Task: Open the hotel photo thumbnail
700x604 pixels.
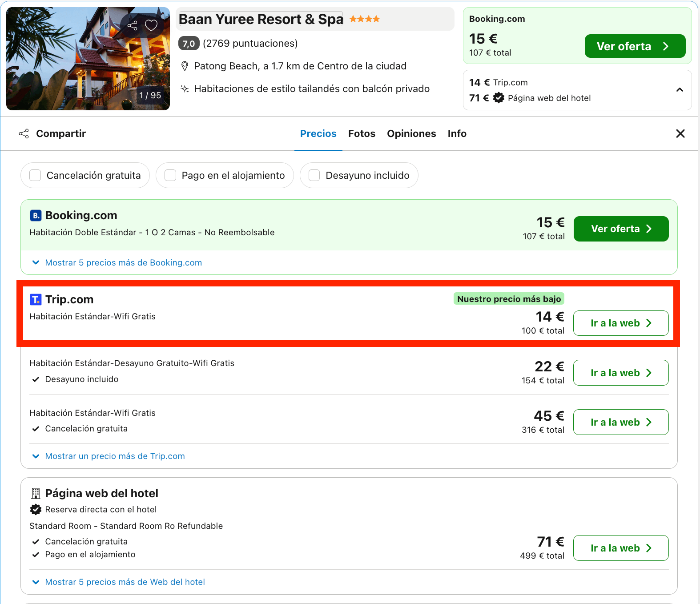Action: (88, 59)
